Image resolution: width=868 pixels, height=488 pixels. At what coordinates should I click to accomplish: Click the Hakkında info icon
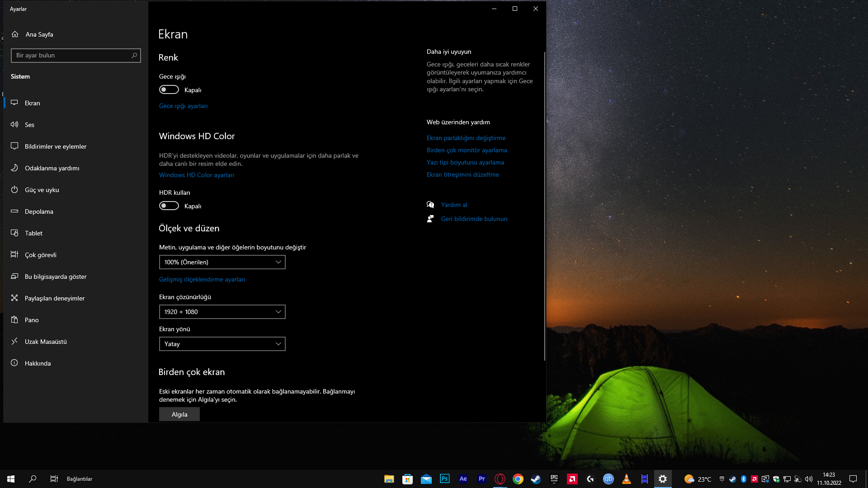coord(14,363)
